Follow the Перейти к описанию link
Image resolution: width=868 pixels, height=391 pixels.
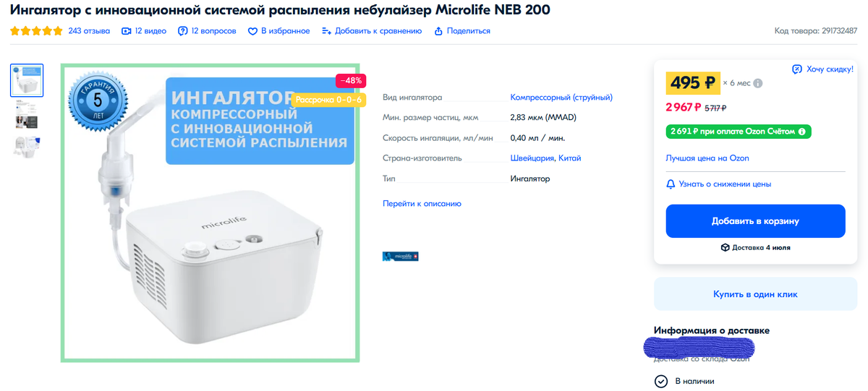[422, 204]
